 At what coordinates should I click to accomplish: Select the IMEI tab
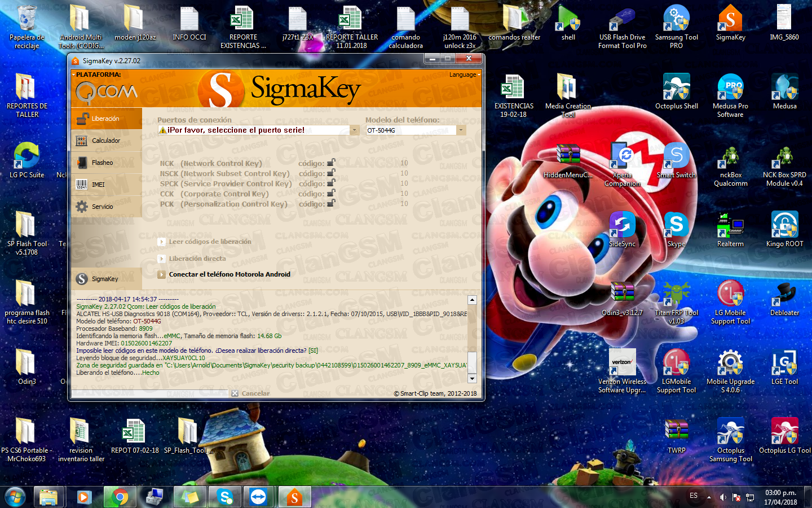(107, 185)
